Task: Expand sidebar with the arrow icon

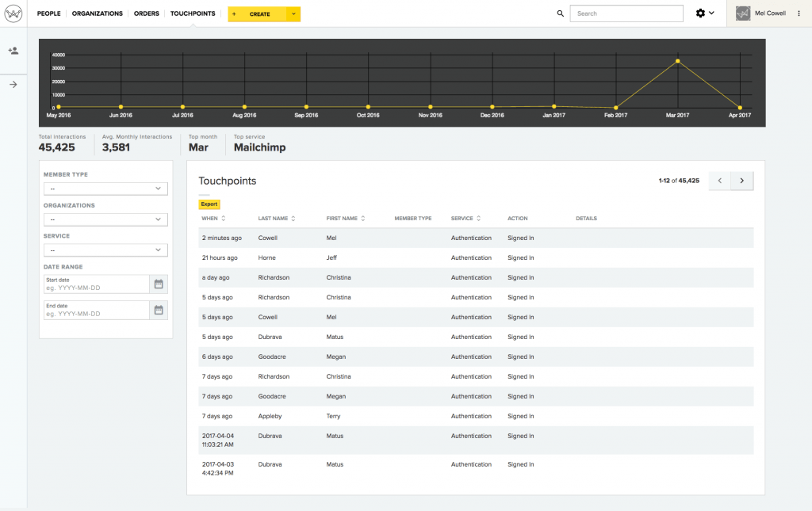Action: click(x=13, y=84)
